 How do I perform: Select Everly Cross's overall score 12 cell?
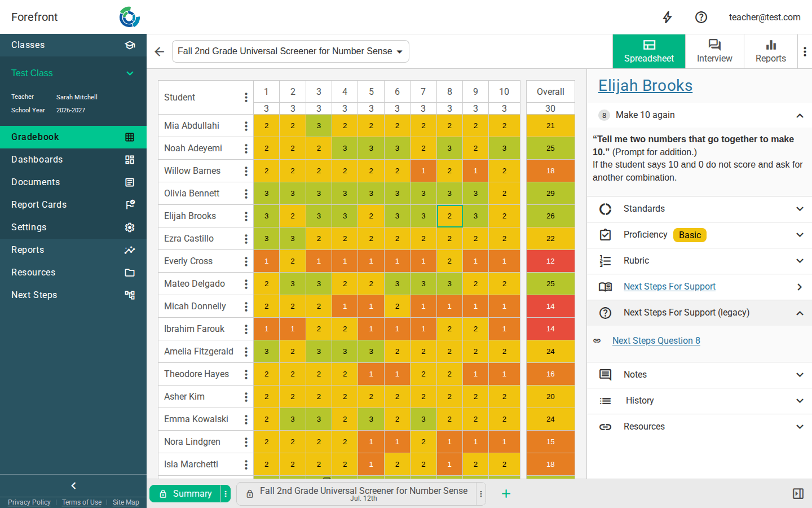tap(550, 261)
